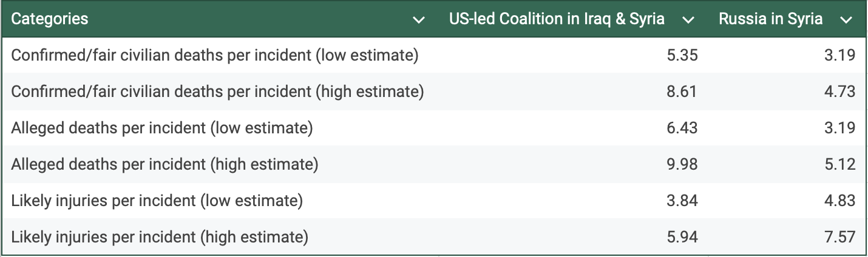Open the Categories column dropdown arrow
This screenshot has height=257, width=868.
(419, 20)
